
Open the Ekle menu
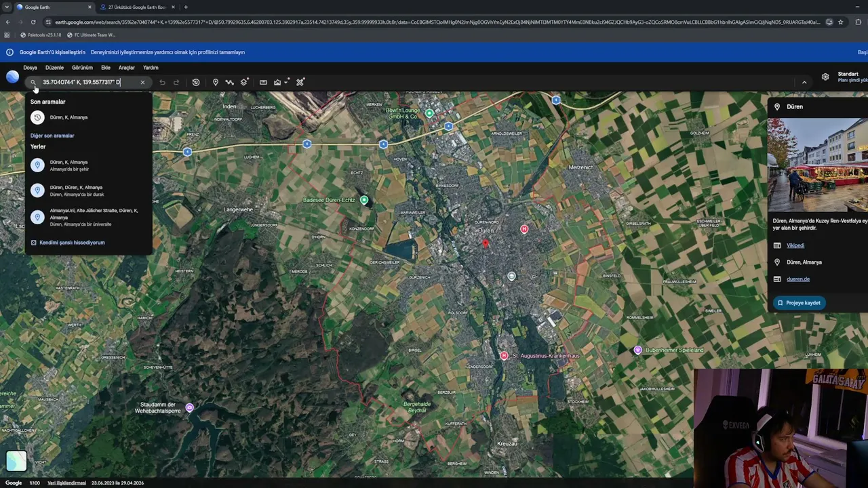(x=106, y=68)
